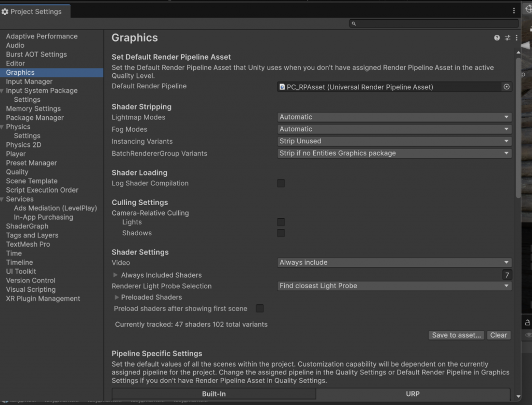Select the Built-In pipeline tab

click(x=214, y=394)
